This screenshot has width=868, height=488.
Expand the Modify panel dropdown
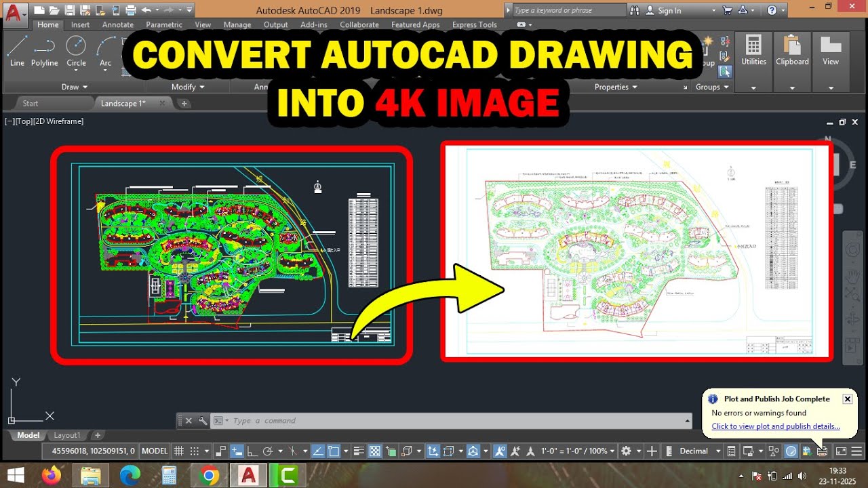pyautogui.click(x=188, y=87)
